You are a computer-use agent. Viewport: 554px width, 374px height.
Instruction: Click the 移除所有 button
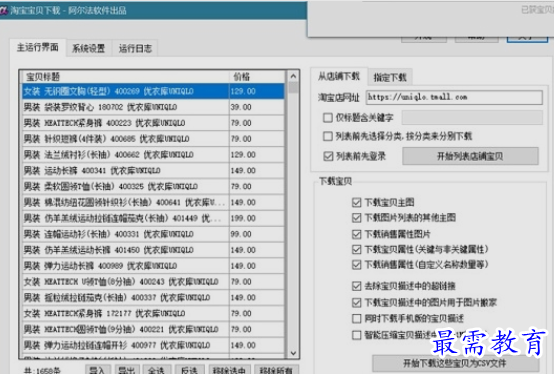[276, 369]
